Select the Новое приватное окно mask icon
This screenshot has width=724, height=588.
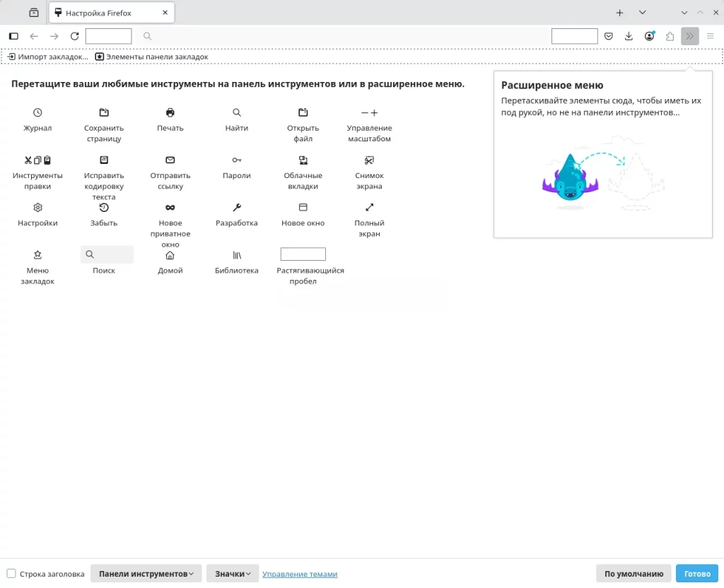pyautogui.click(x=170, y=208)
